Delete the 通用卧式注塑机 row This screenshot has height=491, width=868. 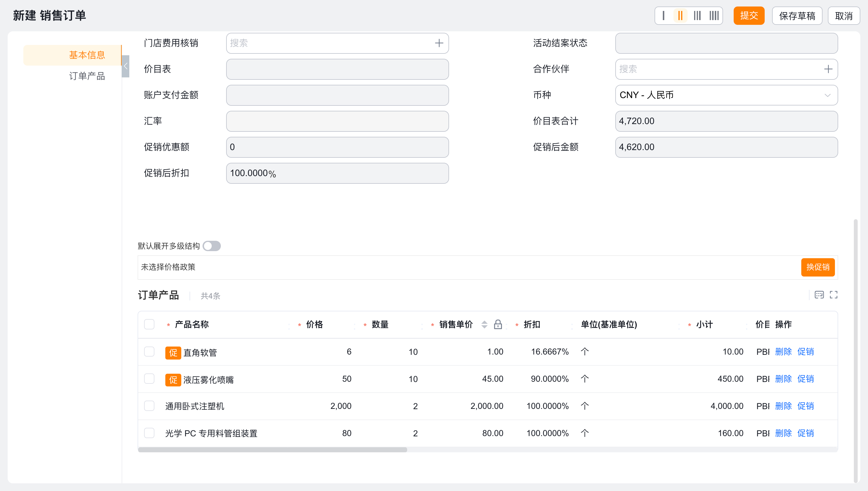click(784, 406)
